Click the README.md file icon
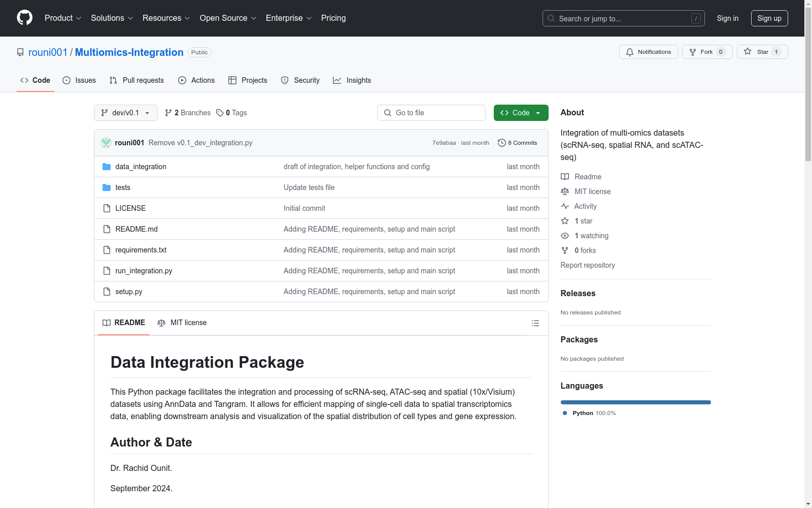Viewport: 812px width, 508px height. [x=107, y=229]
